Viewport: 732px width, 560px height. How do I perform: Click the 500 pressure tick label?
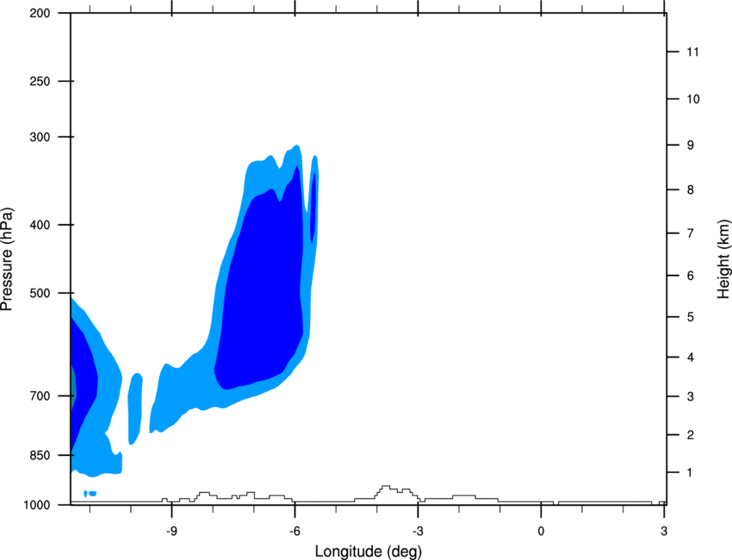click(40, 293)
